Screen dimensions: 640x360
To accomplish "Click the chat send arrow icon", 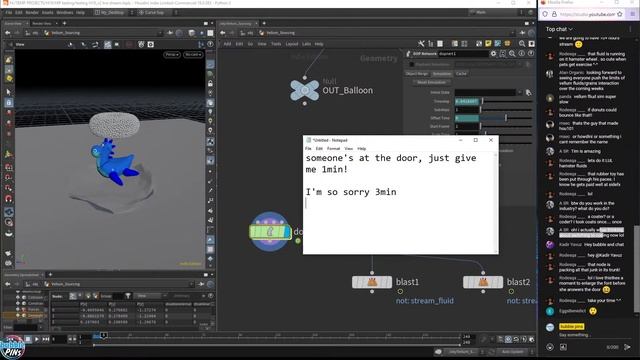I will coord(627,347).
